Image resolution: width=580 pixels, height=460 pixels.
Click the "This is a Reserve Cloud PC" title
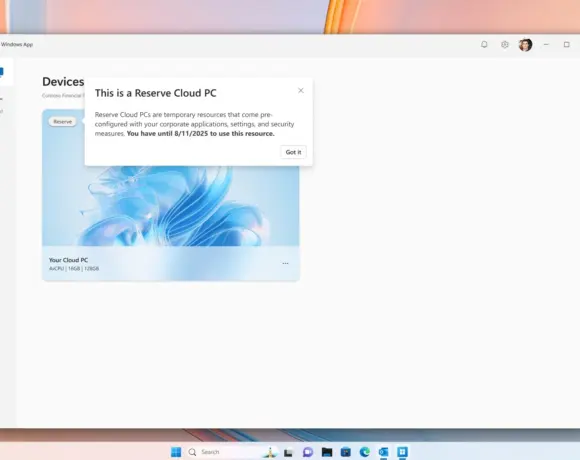point(155,93)
